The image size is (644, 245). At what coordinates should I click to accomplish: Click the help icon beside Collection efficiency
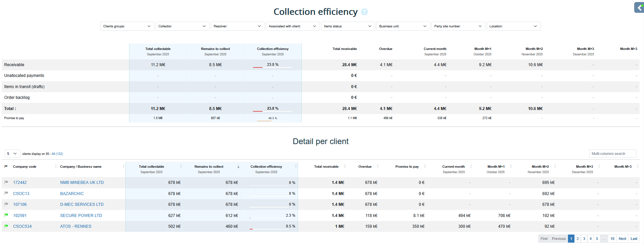(364, 12)
